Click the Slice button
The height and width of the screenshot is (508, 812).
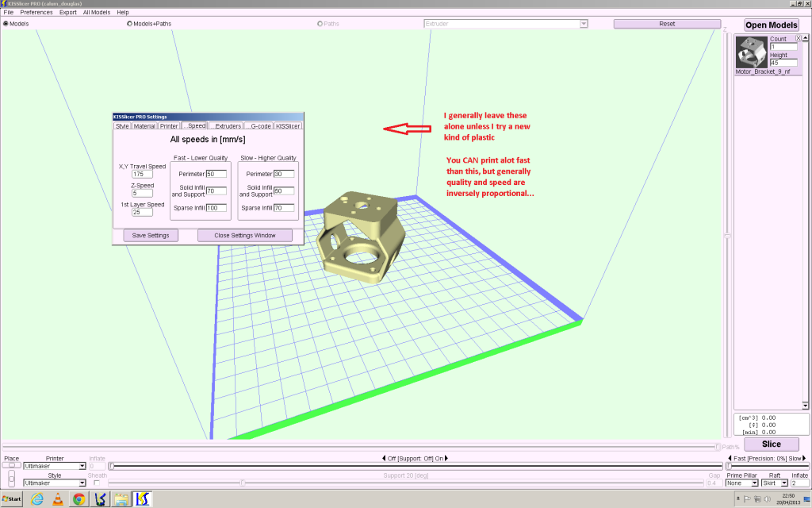pyautogui.click(x=771, y=444)
